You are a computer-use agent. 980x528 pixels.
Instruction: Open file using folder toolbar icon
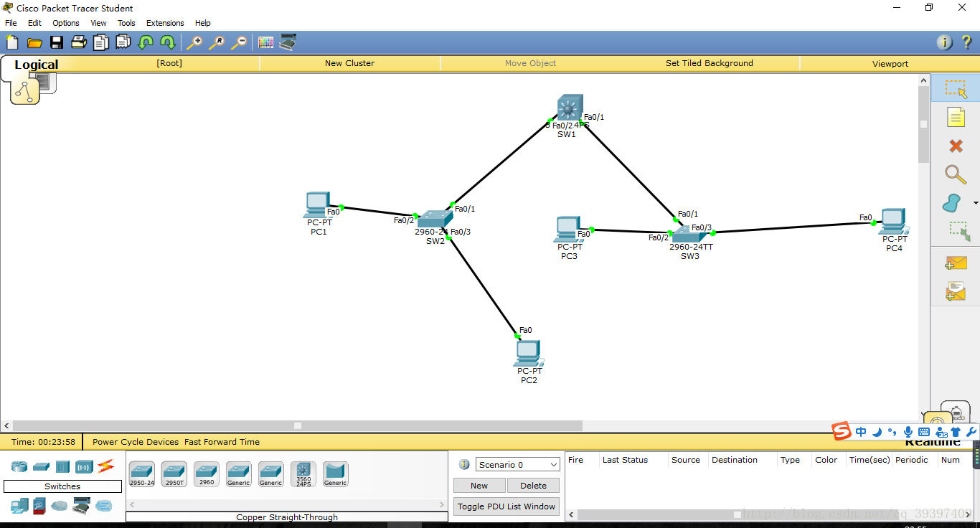[x=34, y=42]
